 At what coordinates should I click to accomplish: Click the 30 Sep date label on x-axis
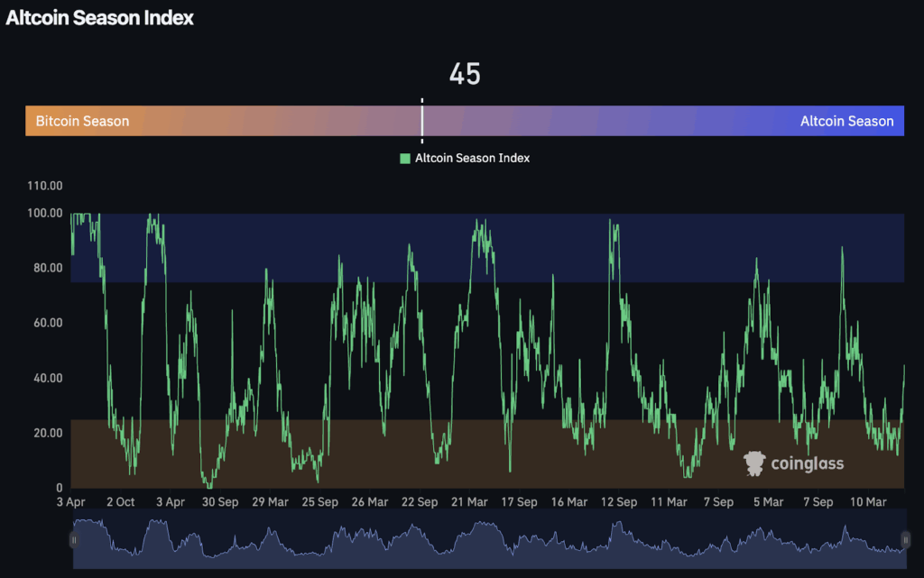point(220,501)
